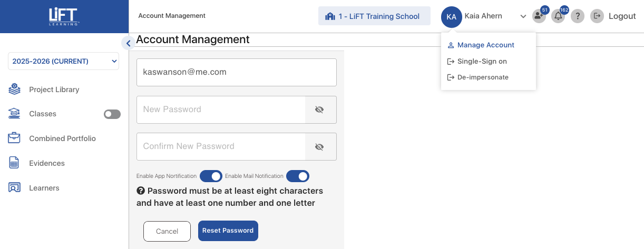Click the Reset Password button

(228, 231)
